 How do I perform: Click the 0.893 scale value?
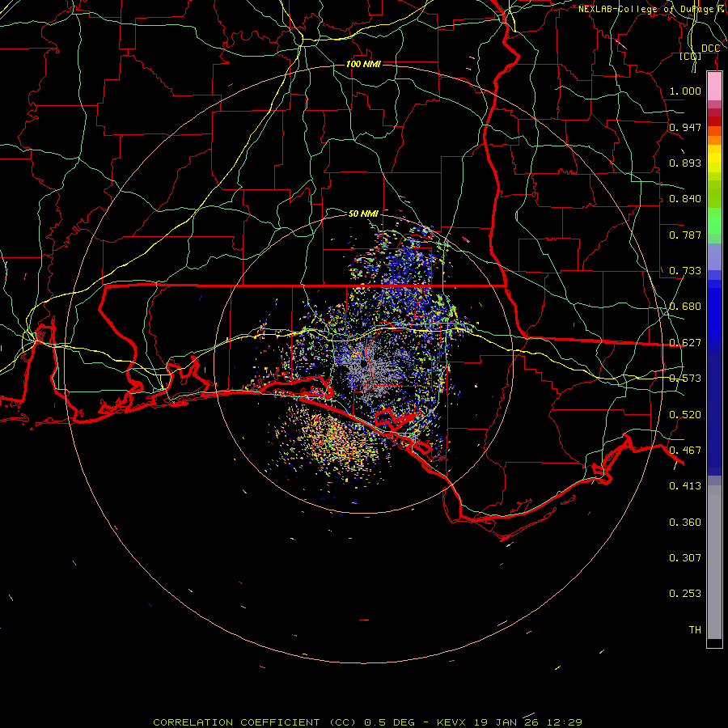pyautogui.click(x=685, y=163)
